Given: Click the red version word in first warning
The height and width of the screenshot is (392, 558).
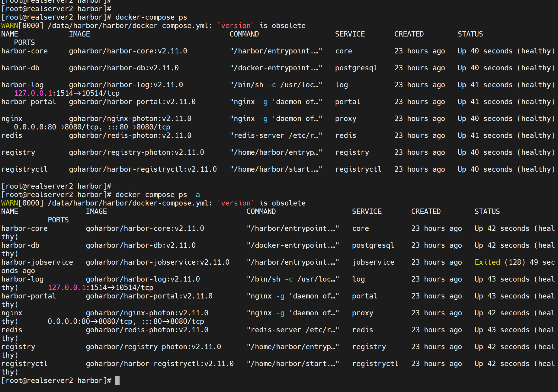Looking at the screenshot, I should [236, 26].
